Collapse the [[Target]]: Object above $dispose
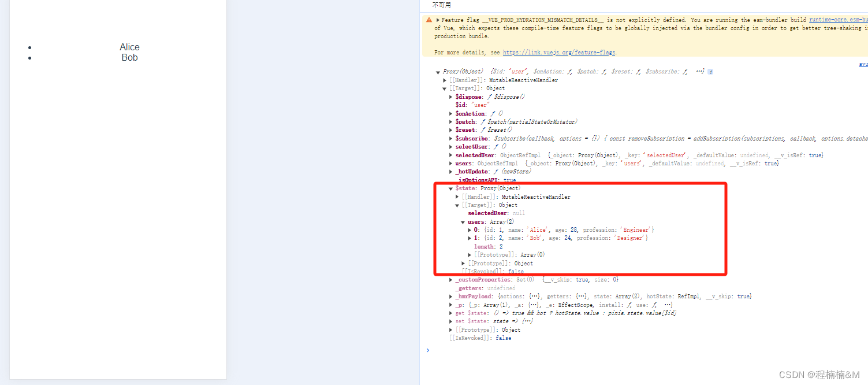Viewport: 868px width, 385px height. point(445,89)
